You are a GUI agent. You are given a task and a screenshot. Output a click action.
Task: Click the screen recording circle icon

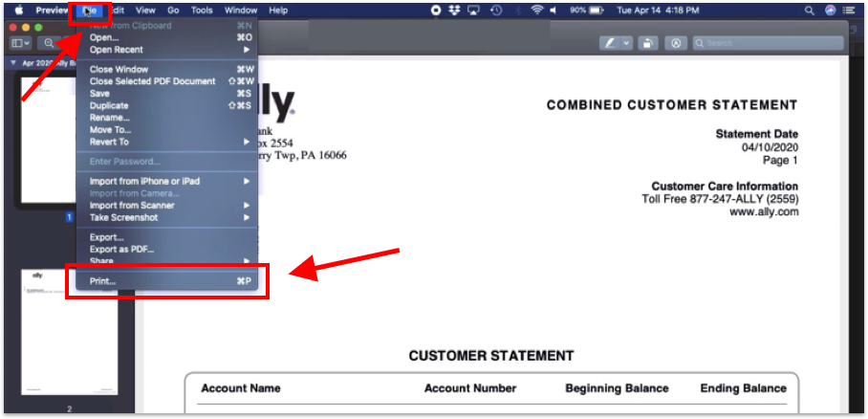point(436,10)
